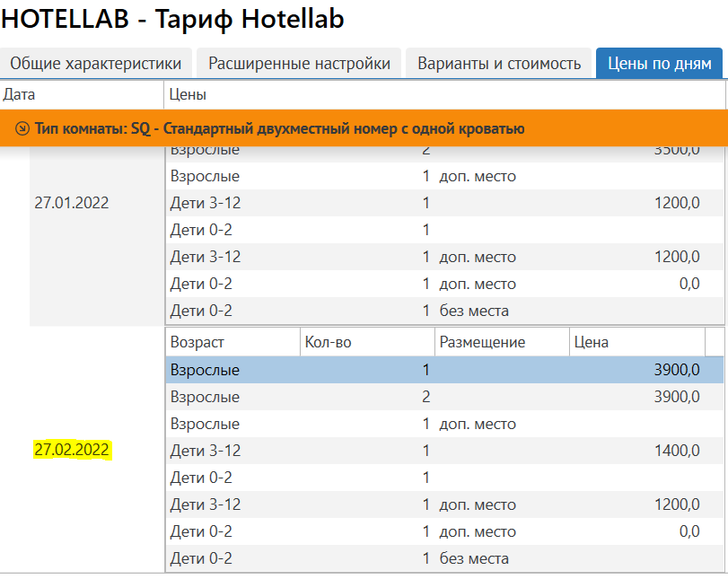The image size is (728, 579).
Task: Switch to the Расширенные настройки tab
Action: tap(299, 64)
